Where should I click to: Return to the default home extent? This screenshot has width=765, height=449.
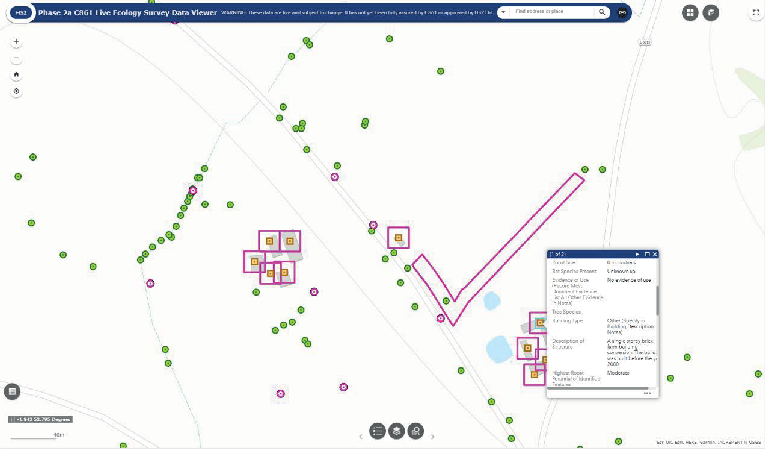(16, 75)
